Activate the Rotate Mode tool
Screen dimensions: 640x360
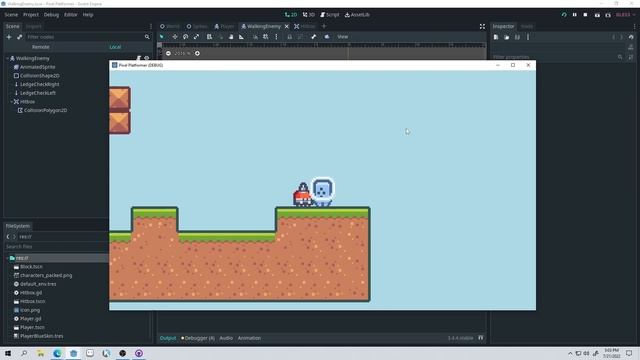(186, 37)
